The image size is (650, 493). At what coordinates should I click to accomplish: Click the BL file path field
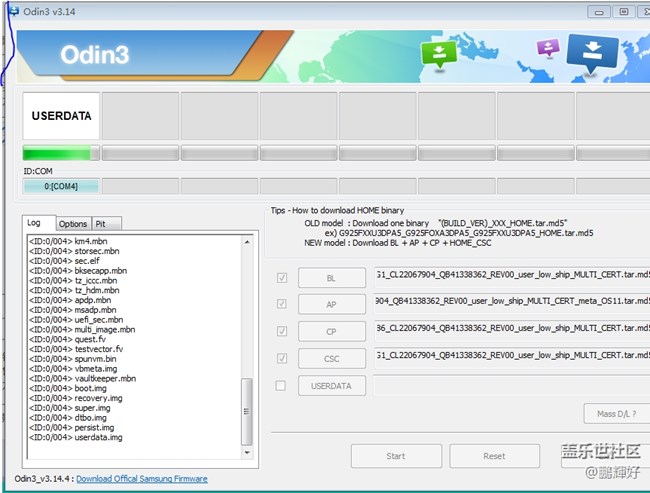click(x=510, y=277)
